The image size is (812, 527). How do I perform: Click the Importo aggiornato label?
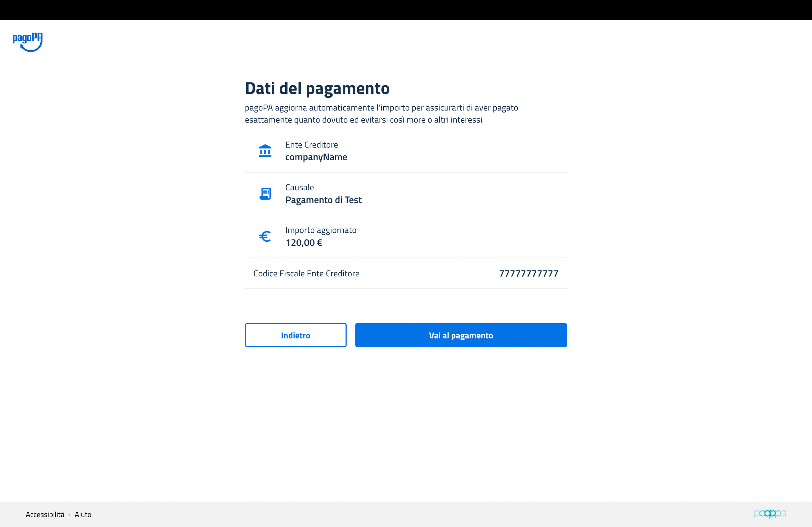click(320, 230)
